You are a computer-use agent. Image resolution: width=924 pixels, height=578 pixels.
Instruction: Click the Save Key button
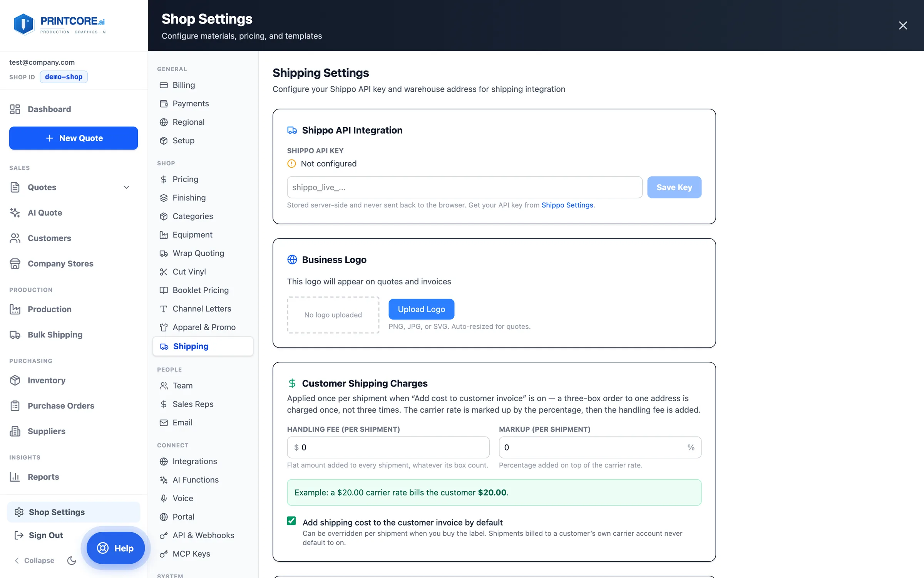tap(674, 187)
